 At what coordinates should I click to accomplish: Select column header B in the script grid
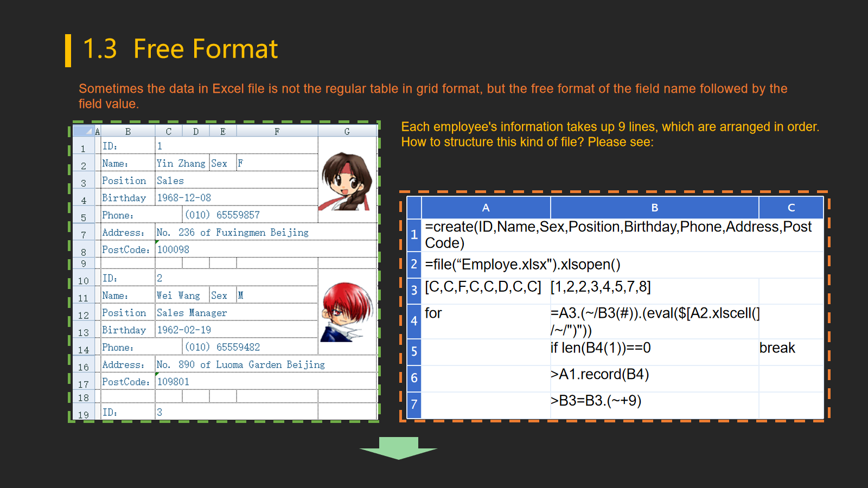[654, 208]
